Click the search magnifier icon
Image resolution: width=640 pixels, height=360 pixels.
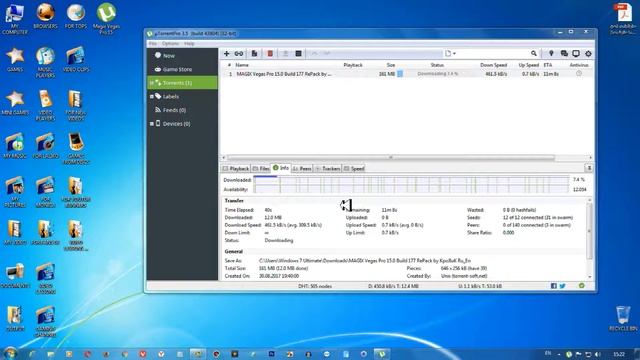tap(533, 53)
